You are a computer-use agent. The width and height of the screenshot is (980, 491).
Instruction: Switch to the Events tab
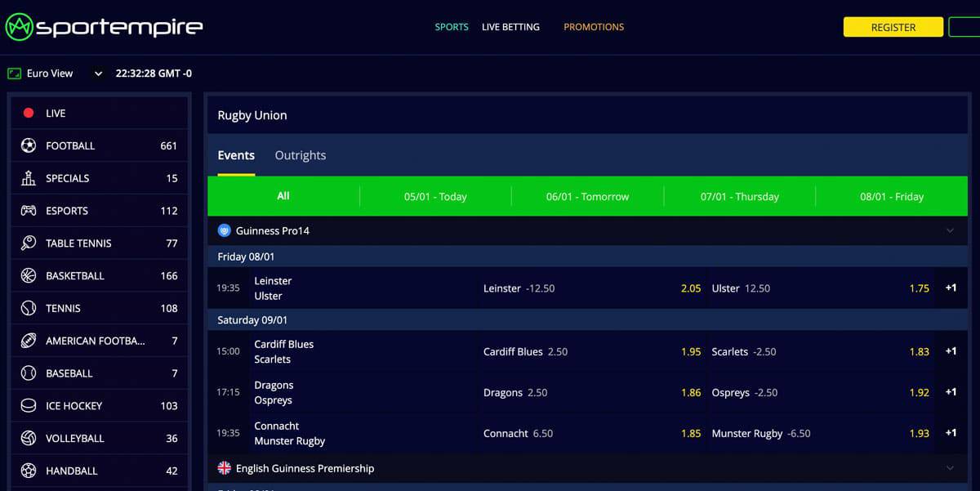pyautogui.click(x=236, y=155)
